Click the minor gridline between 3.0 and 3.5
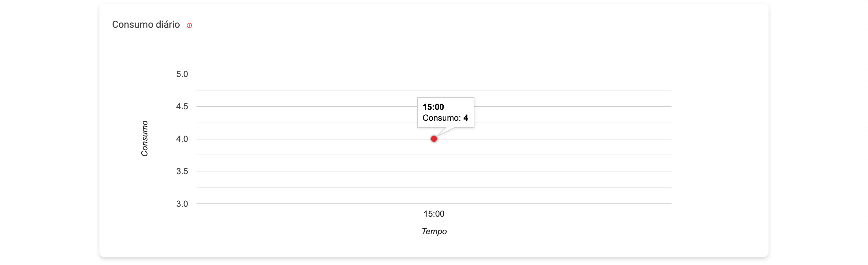 (303, 187)
